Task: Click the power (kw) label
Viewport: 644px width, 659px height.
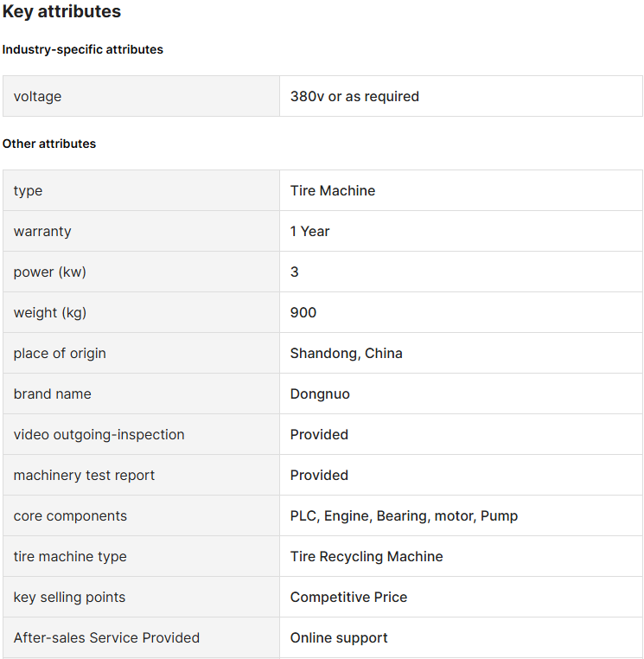Action: click(49, 272)
